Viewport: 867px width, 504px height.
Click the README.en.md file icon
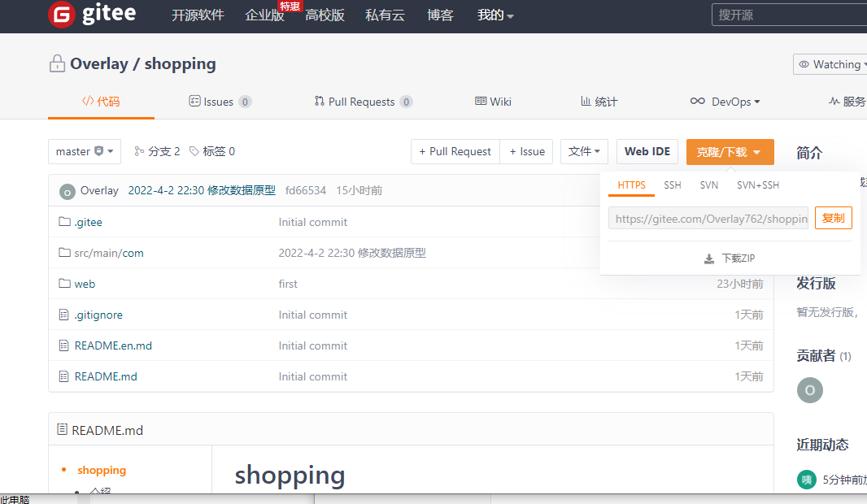[63, 345]
